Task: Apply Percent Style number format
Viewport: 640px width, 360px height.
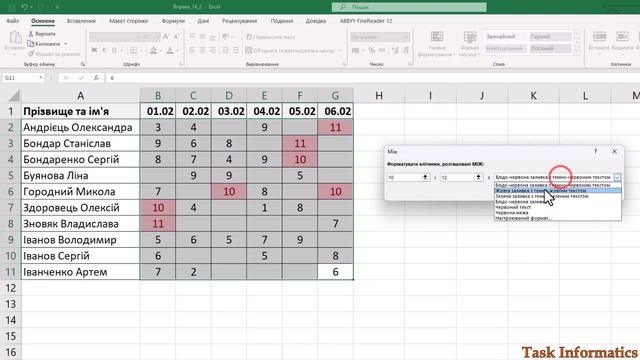Action: [x=372, y=50]
